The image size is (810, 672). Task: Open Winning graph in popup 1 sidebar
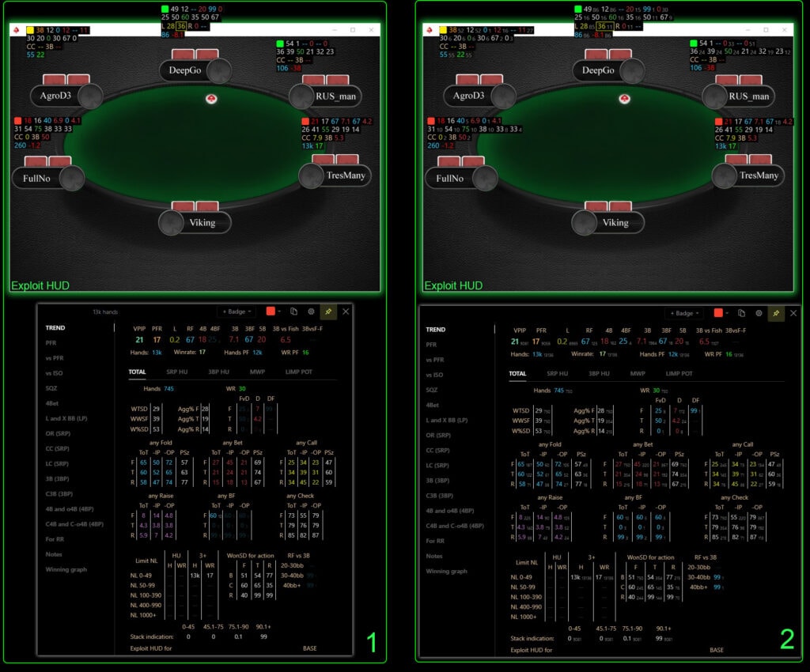tap(66, 569)
